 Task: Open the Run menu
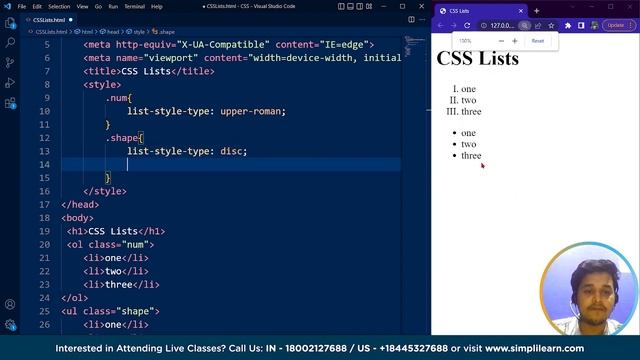tap(113, 7)
